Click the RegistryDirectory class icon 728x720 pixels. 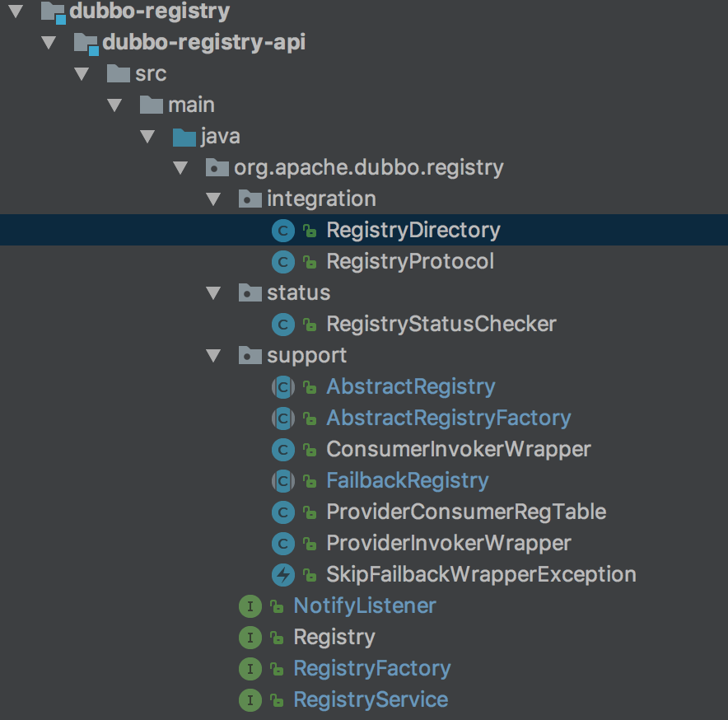point(283,231)
